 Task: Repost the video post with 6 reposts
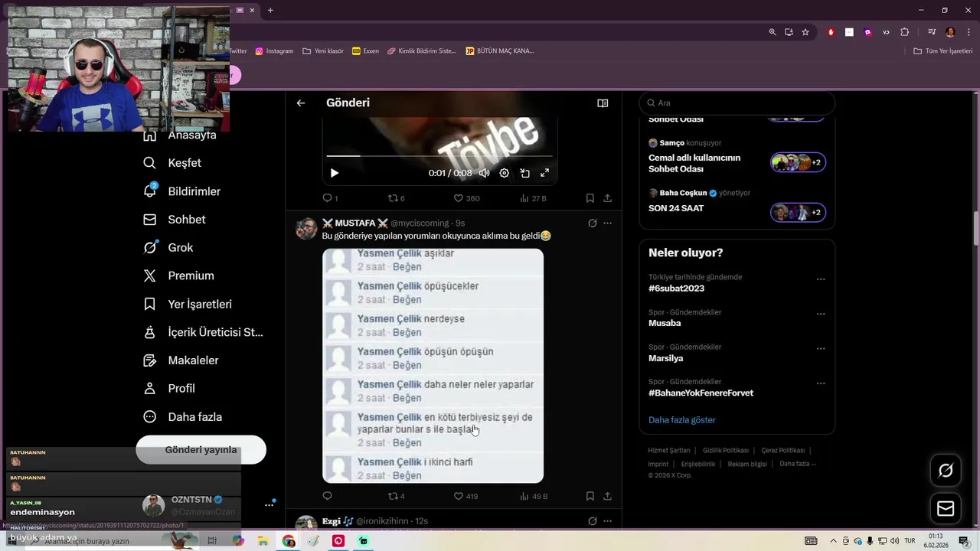pyautogui.click(x=396, y=198)
